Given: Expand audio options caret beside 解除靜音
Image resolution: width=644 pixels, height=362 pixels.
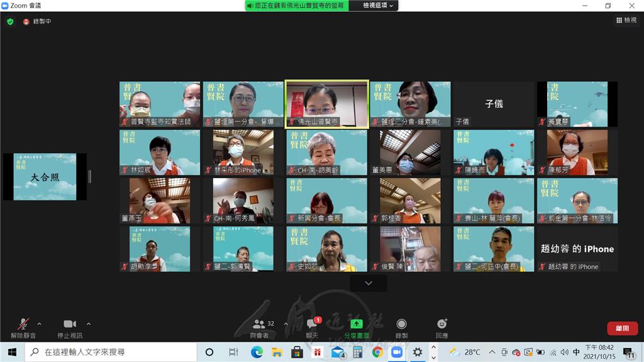Looking at the screenshot, I should [x=40, y=324].
